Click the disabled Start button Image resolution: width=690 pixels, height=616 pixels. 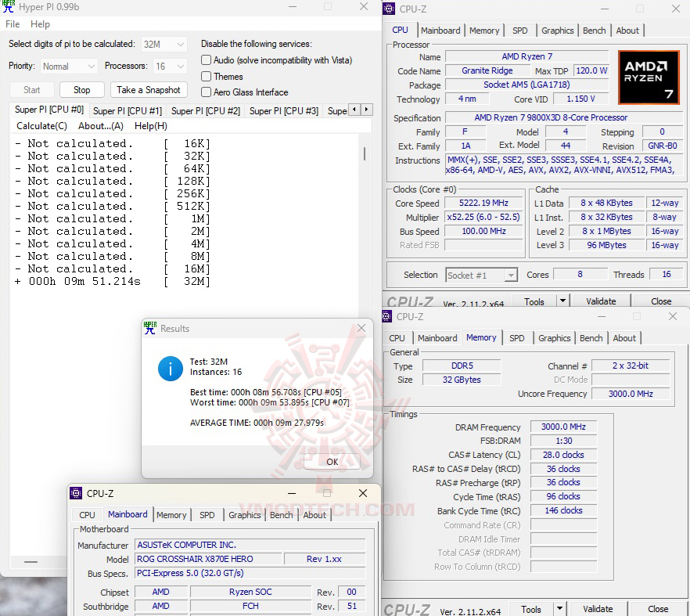tap(31, 90)
